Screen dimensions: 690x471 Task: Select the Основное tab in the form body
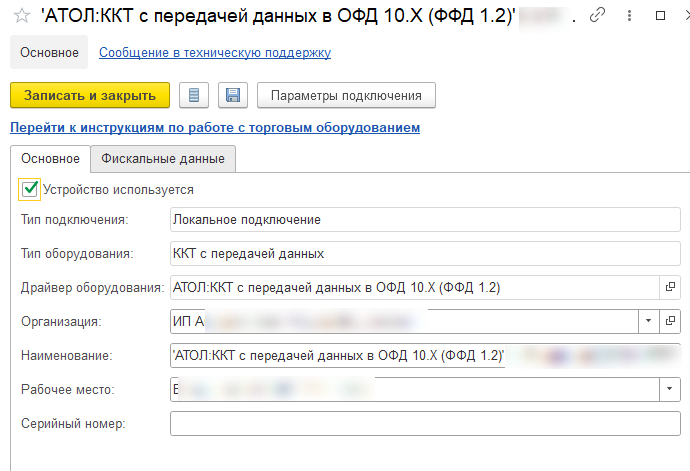coord(50,158)
